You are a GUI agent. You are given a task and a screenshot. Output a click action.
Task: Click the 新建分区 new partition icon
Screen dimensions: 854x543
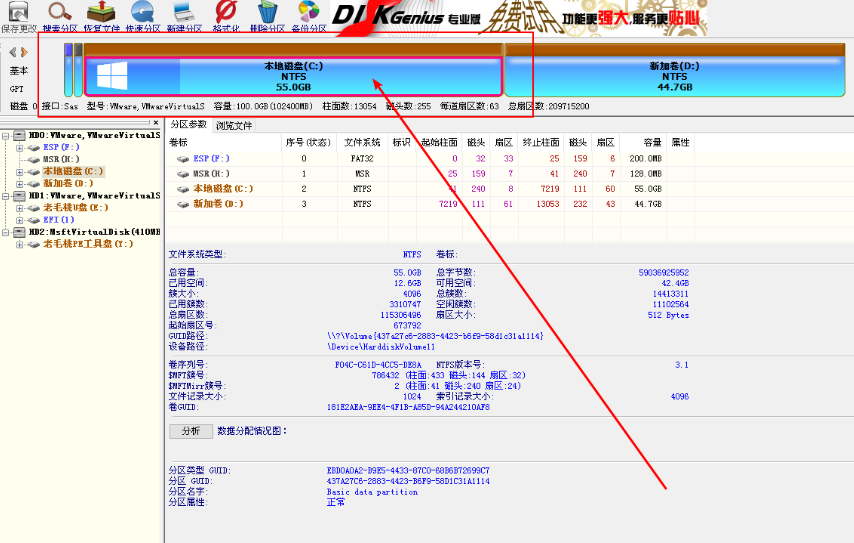point(184,11)
